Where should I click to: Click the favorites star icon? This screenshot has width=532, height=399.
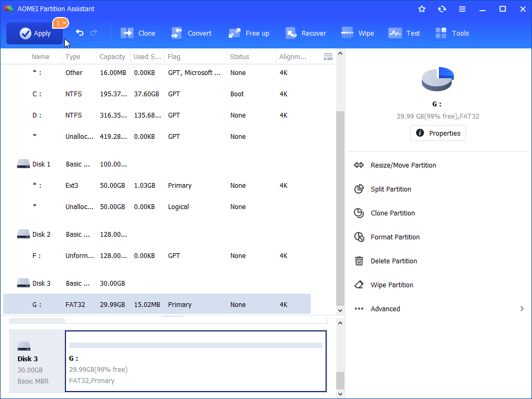point(422,9)
